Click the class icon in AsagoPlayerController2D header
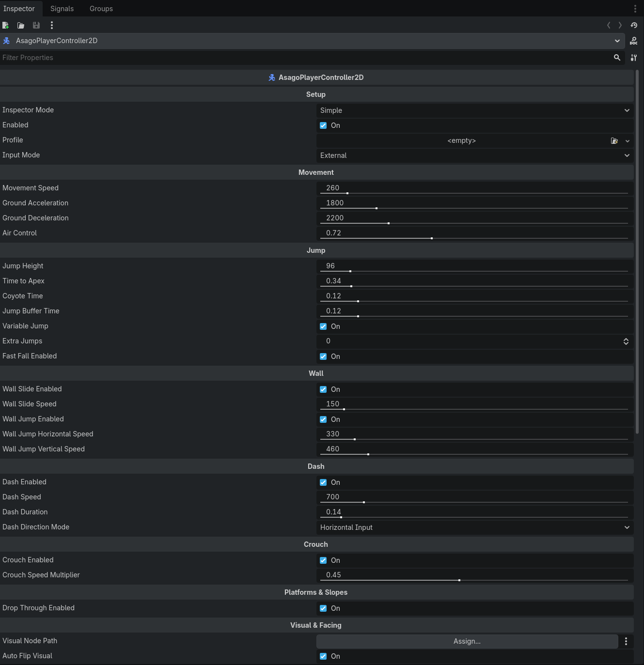The image size is (644, 665). (272, 77)
